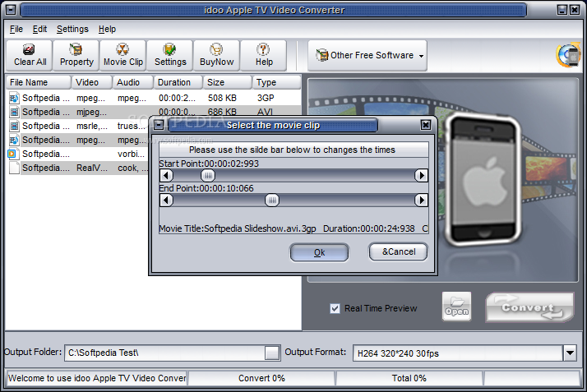Select the mjpeg AVI file row icon
Viewport: 587px width, 392px height.
pos(14,112)
